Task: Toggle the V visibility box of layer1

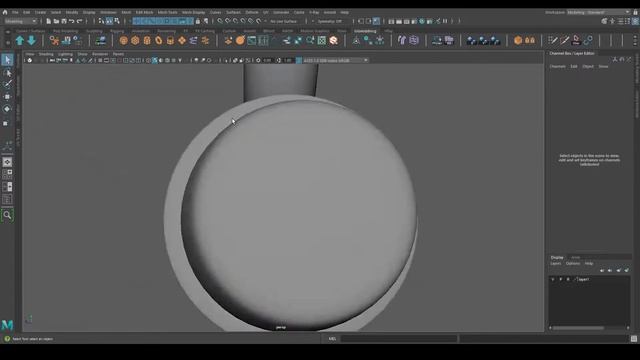Action: [x=553, y=280]
